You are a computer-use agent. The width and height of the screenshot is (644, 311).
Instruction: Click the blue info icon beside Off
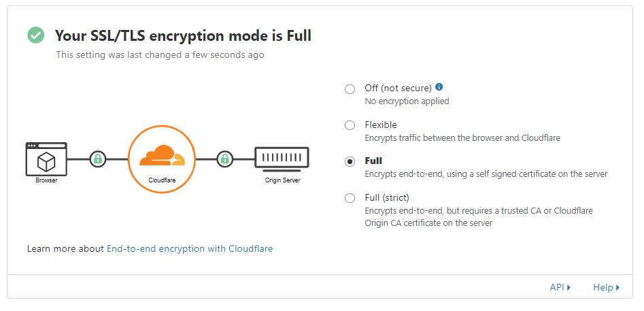(x=439, y=87)
